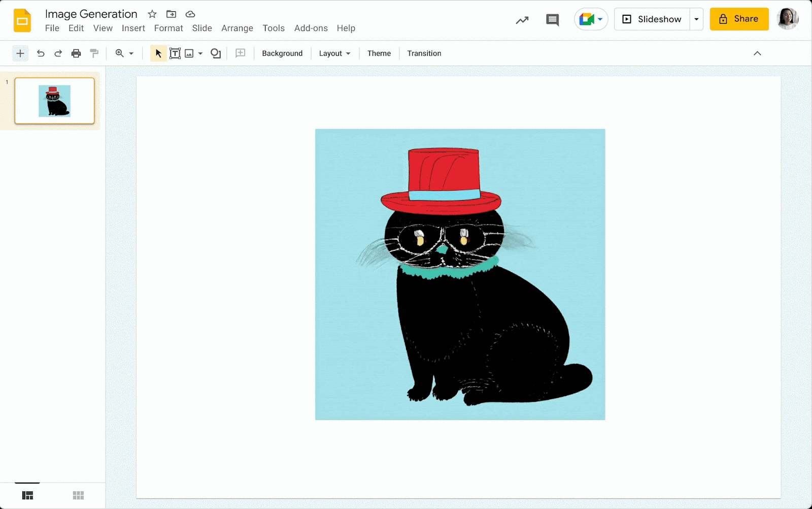Image resolution: width=812 pixels, height=509 pixels.
Task: Select the slide thumbnail in the panel
Action: 55,101
